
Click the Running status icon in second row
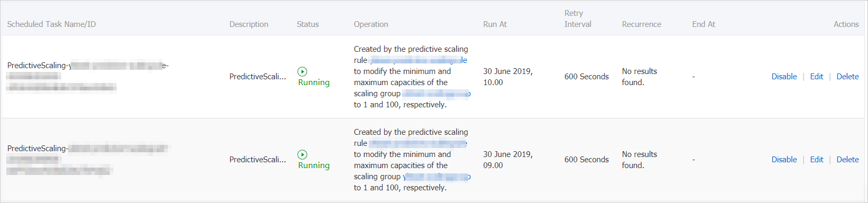pyautogui.click(x=302, y=154)
